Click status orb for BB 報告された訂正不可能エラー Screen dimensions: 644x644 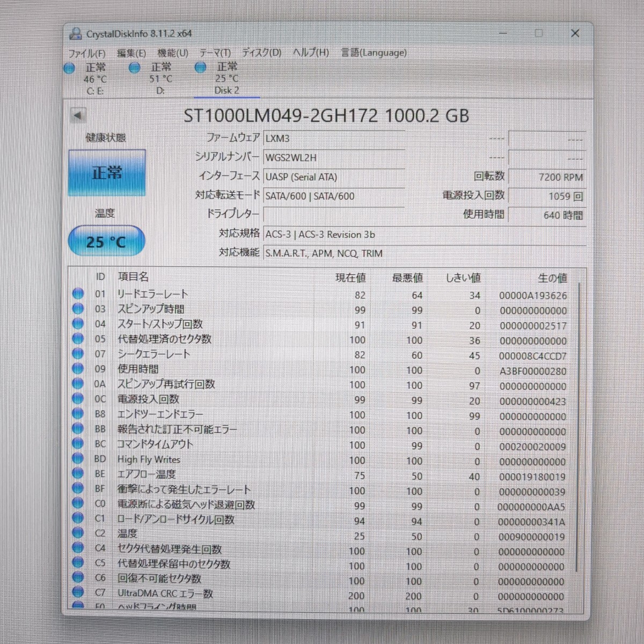click(x=78, y=429)
